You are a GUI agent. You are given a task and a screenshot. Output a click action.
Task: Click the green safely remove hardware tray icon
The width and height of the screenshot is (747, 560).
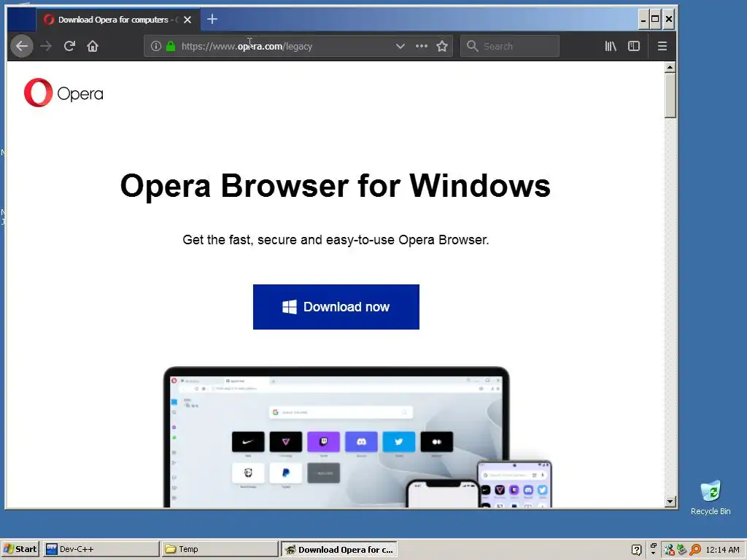(682, 550)
